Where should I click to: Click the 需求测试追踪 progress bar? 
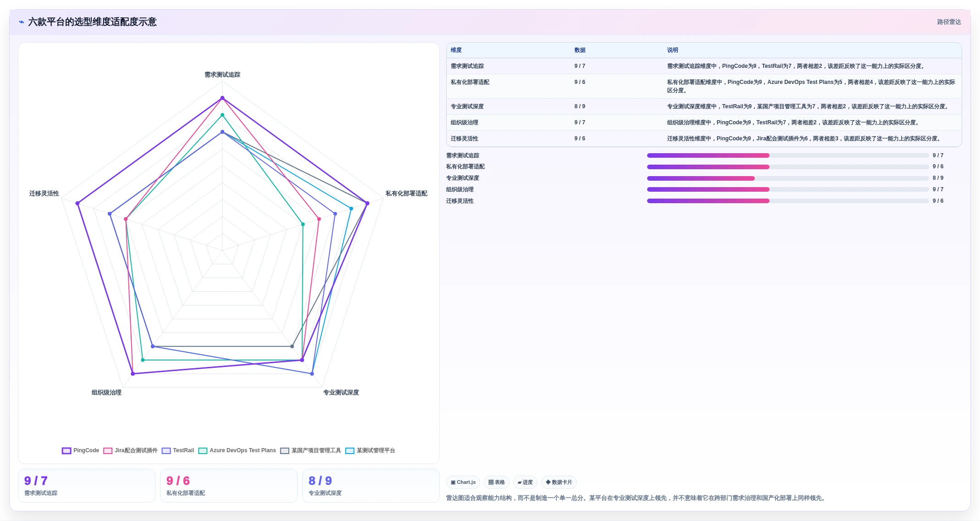788,155
